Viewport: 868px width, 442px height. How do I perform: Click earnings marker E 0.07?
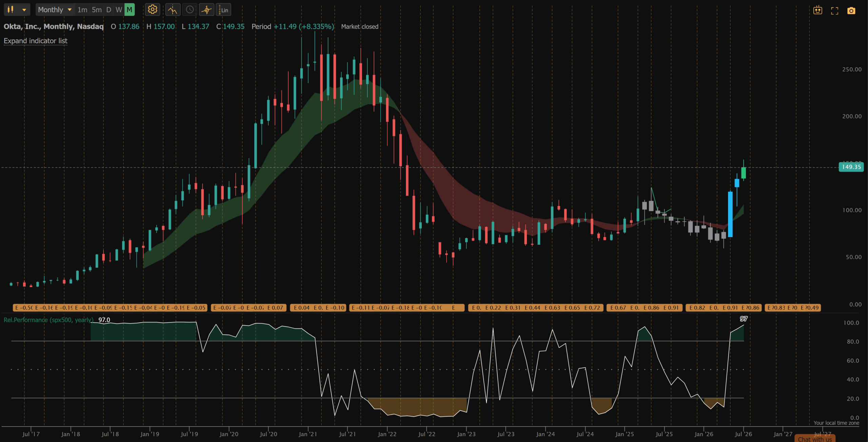coord(275,308)
